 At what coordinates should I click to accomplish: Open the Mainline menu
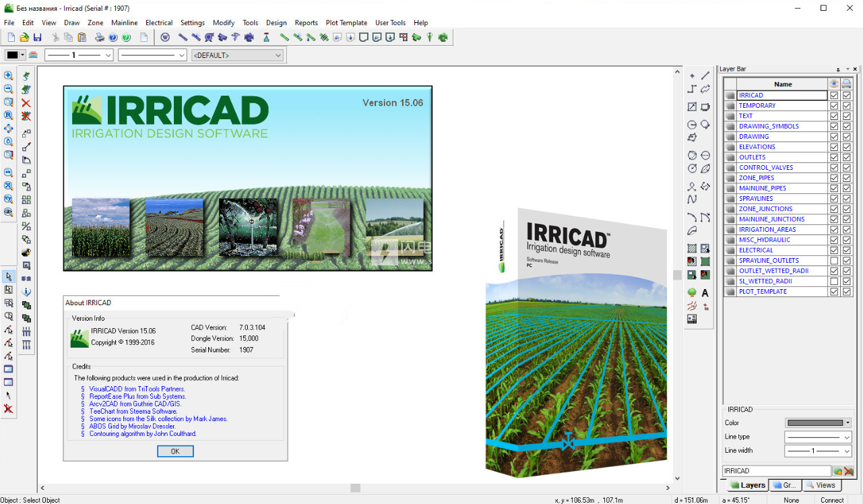(x=124, y=23)
